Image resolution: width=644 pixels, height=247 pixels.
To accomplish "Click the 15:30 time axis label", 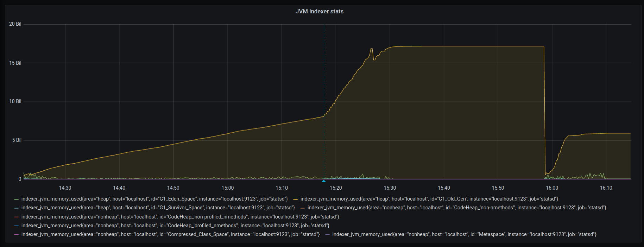I will (x=390, y=188).
